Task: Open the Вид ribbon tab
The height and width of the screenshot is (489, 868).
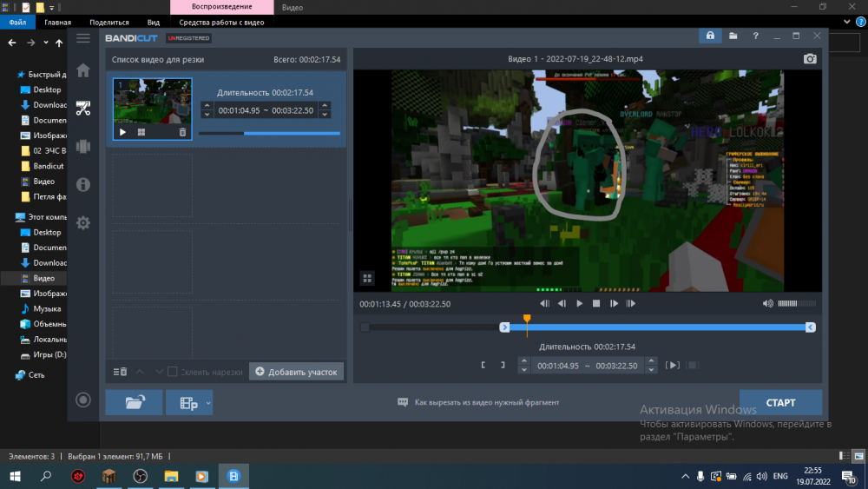Action: pyautogui.click(x=154, y=23)
